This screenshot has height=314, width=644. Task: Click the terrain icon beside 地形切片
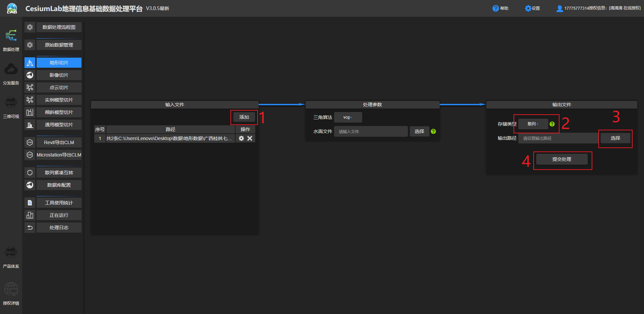coord(30,63)
